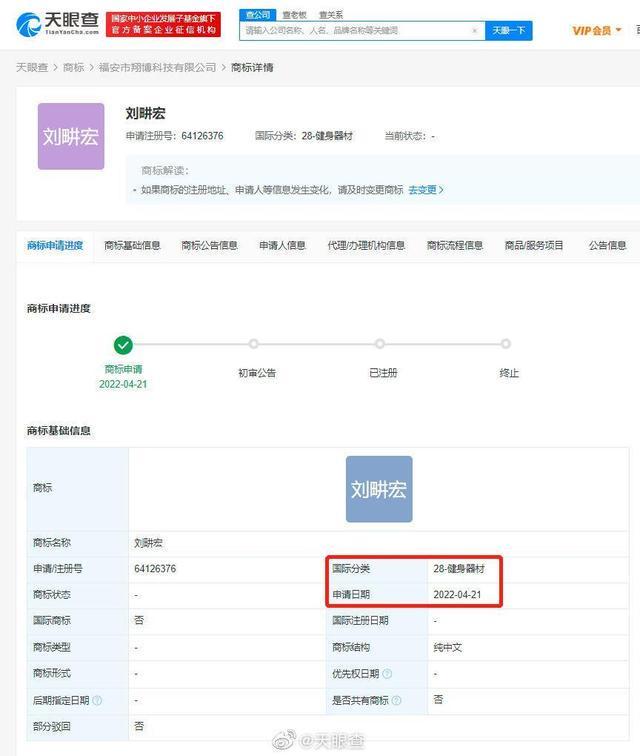Click the 初审公告 progress step marker
This screenshot has width=640, height=756.
pos(257,345)
